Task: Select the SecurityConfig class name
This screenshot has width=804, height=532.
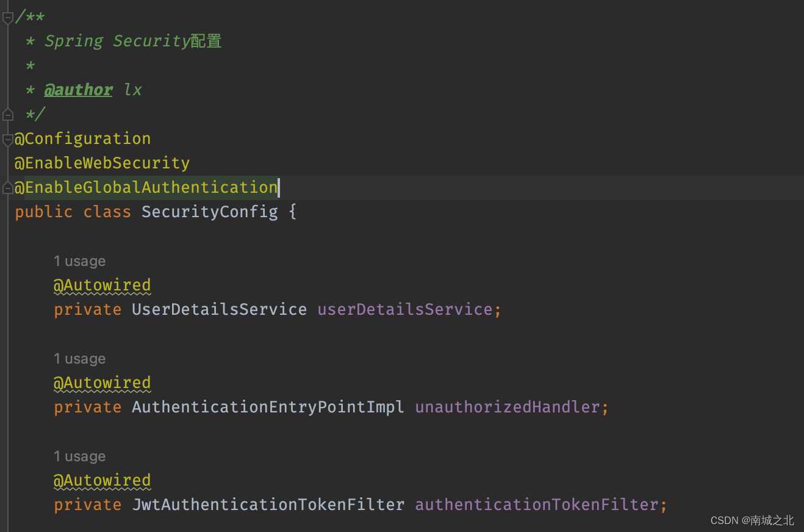Action: [x=209, y=211]
